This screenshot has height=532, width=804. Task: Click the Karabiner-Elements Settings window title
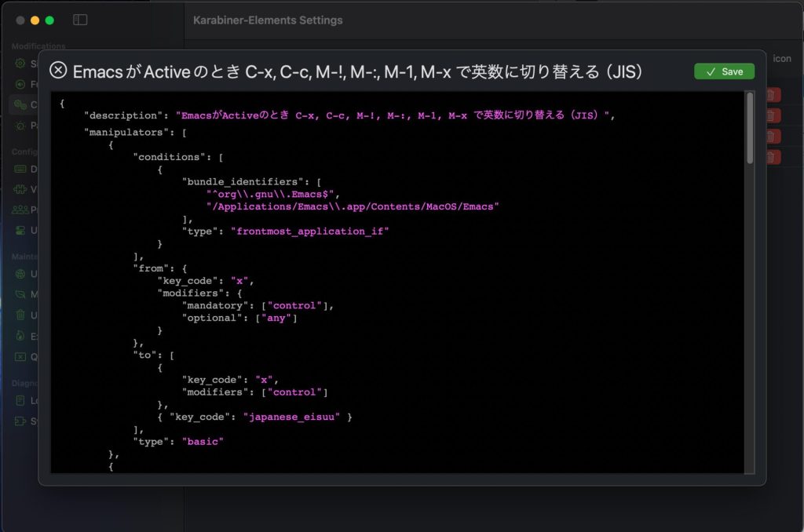(x=268, y=20)
